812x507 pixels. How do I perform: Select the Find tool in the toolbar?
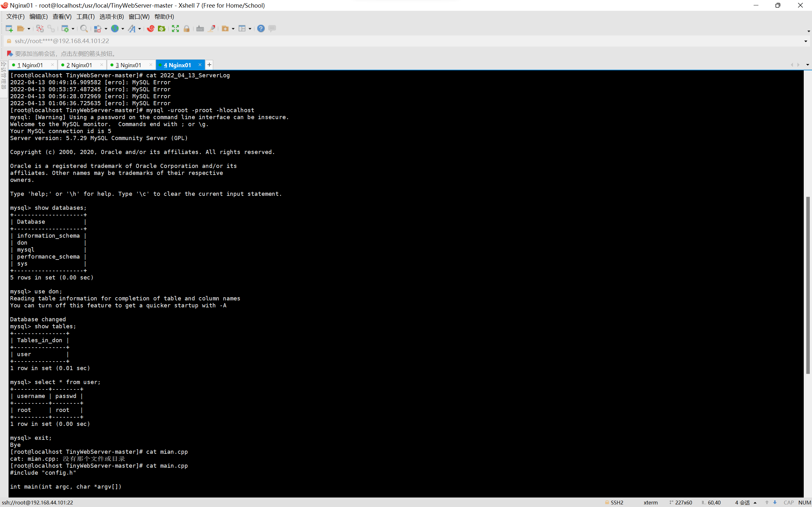84,29
